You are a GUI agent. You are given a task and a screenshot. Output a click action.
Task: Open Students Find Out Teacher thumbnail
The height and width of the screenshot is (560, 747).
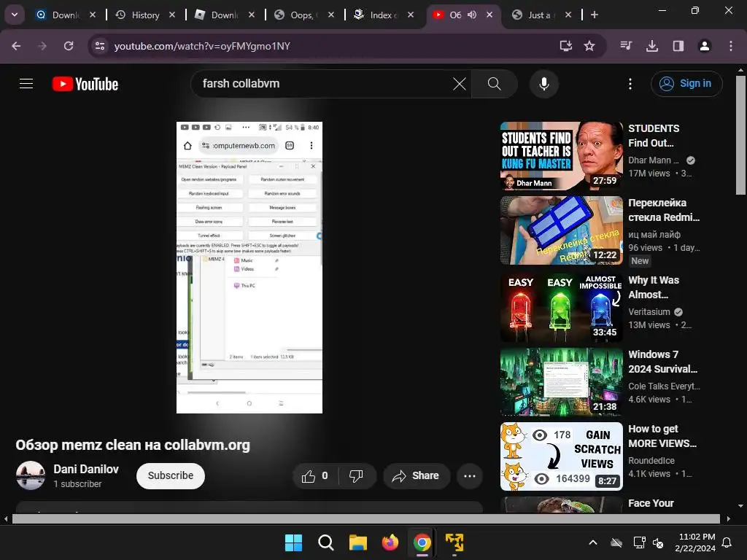pyautogui.click(x=561, y=156)
